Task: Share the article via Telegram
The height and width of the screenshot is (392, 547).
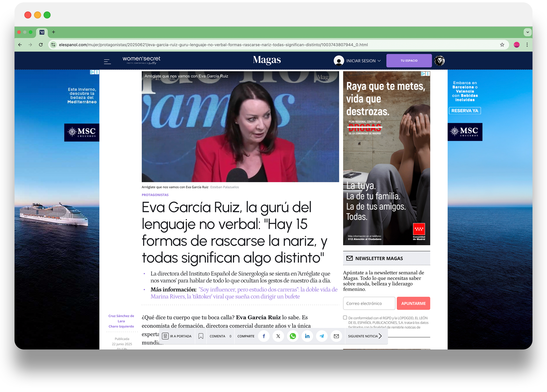Action: pyautogui.click(x=322, y=336)
